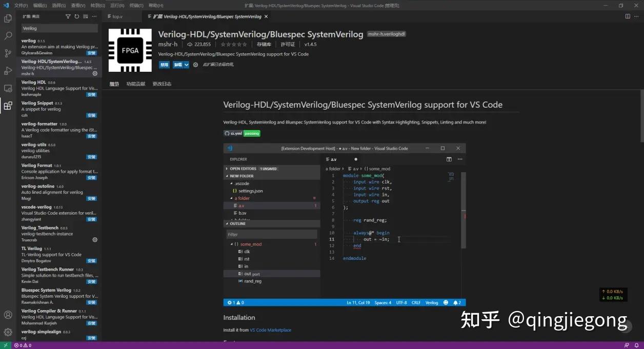Refresh the extensions list
The image size is (644, 349).
[x=76, y=16]
